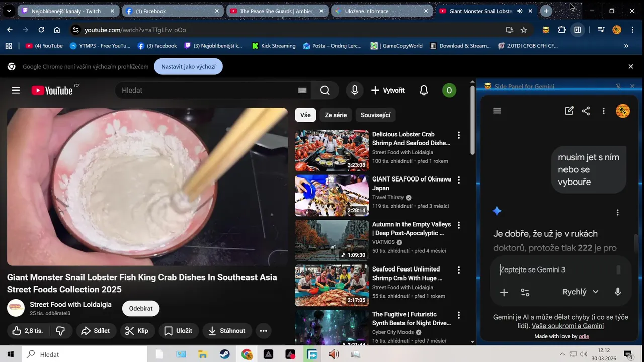
Task: Open the YTMP3 bookmark
Action: pos(100,46)
